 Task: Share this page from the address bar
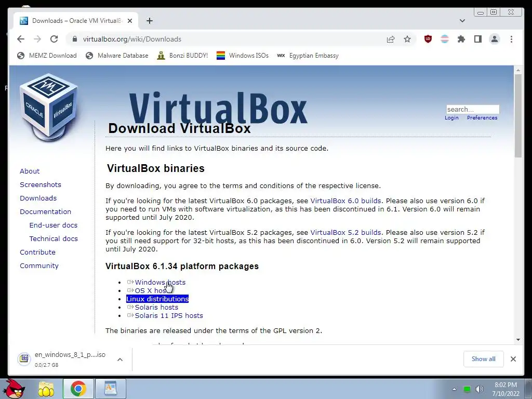point(391,39)
